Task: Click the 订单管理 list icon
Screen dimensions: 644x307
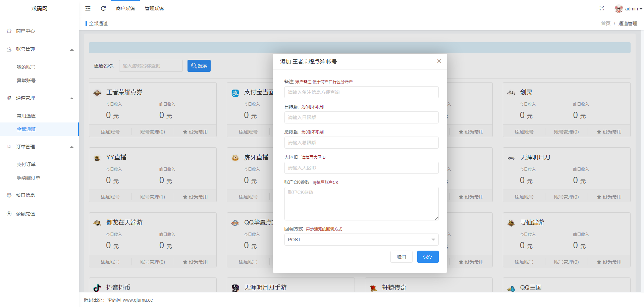Action: click(x=9, y=147)
